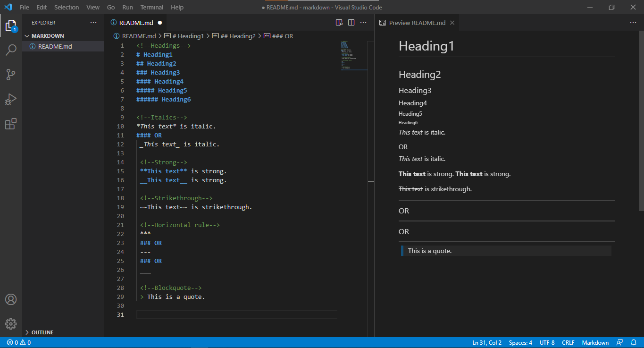Open the Search view in activity bar
Image resolution: width=644 pixels, height=348 pixels.
point(11,50)
